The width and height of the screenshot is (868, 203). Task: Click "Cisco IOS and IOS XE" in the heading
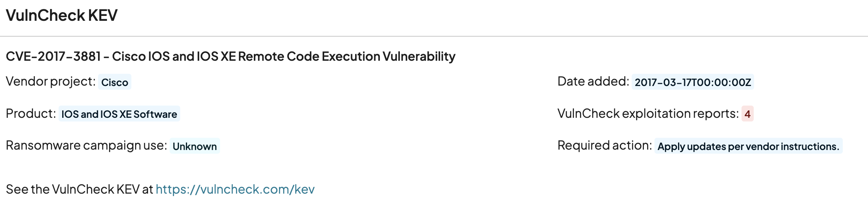[x=174, y=56]
